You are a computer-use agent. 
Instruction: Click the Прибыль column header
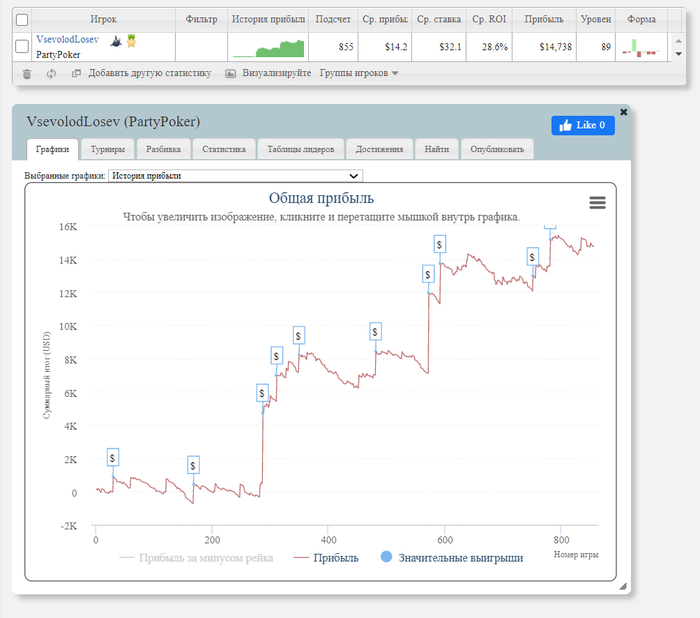[x=544, y=19]
